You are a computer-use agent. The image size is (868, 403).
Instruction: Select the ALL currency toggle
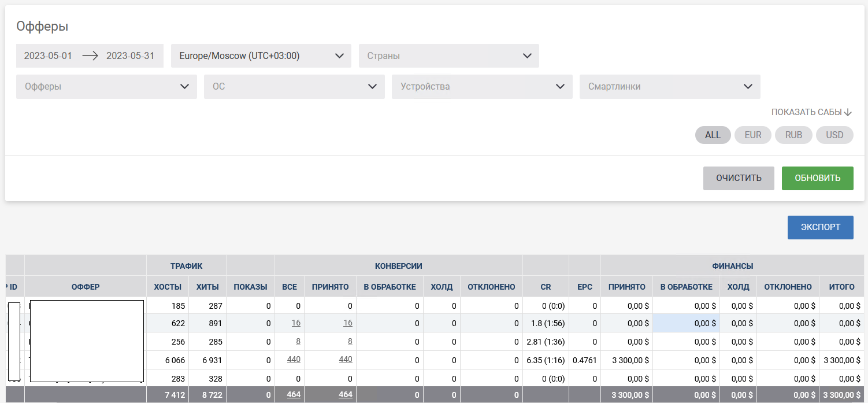(x=713, y=135)
